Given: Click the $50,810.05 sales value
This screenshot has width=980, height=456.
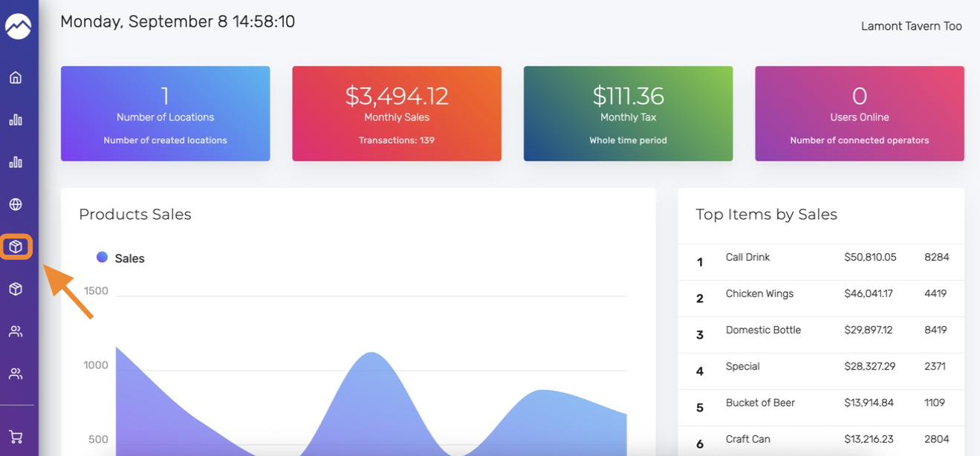Looking at the screenshot, I should pyautogui.click(x=871, y=257).
